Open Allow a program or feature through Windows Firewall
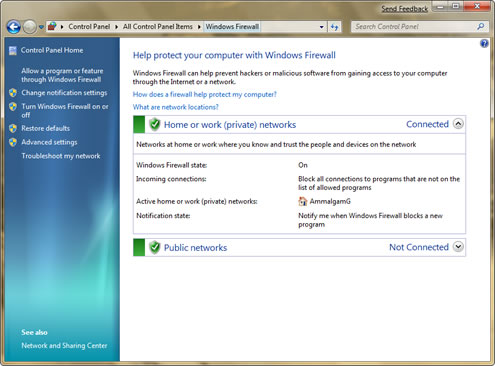 pyautogui.click(x=62, y=75)
